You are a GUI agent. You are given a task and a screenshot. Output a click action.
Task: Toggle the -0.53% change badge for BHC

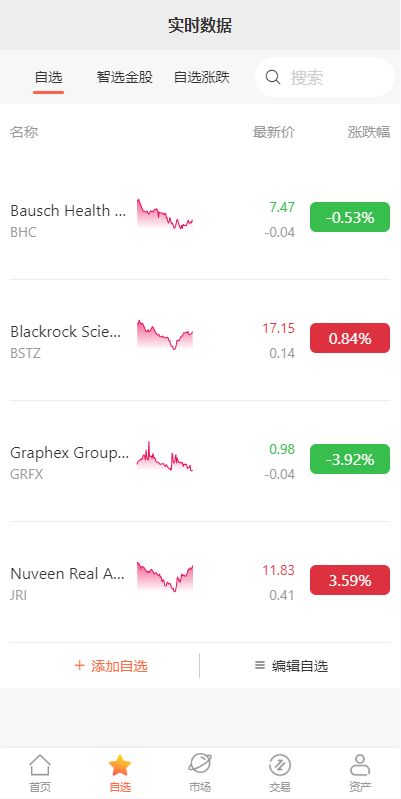coord(350,217)
